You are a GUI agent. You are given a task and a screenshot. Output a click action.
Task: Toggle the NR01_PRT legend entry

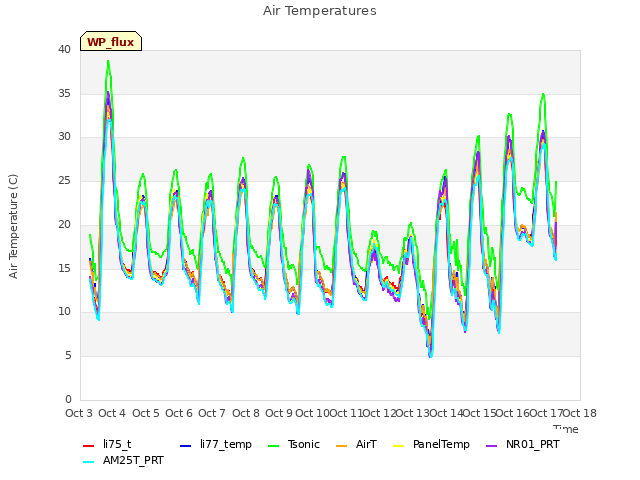[522, 444]
